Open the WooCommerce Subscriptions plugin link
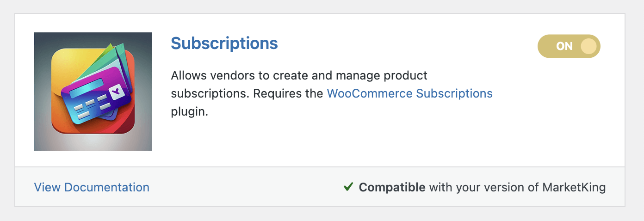Screen dimensions: 644x221 409,93
